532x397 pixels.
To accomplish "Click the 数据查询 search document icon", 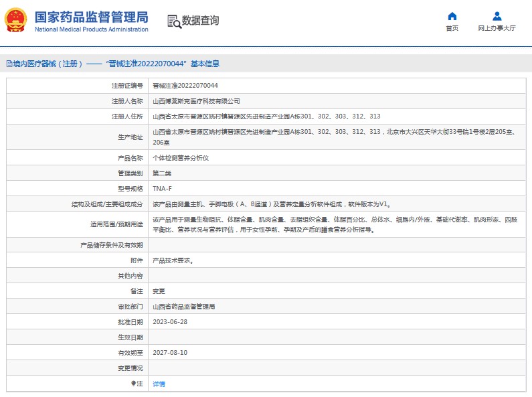I will [175, 21].
